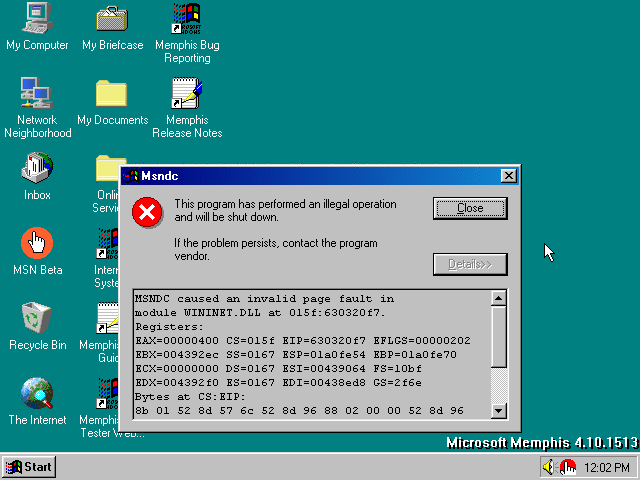640x480 pixels.
Task: Click the 12:02 PM system clock
Action: click(x=607, y=467)
